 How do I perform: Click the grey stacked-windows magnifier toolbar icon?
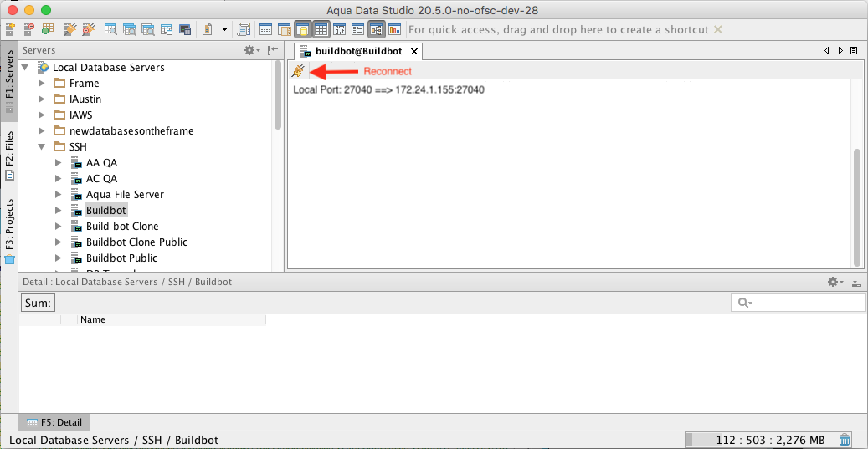[x=148, y=29]
